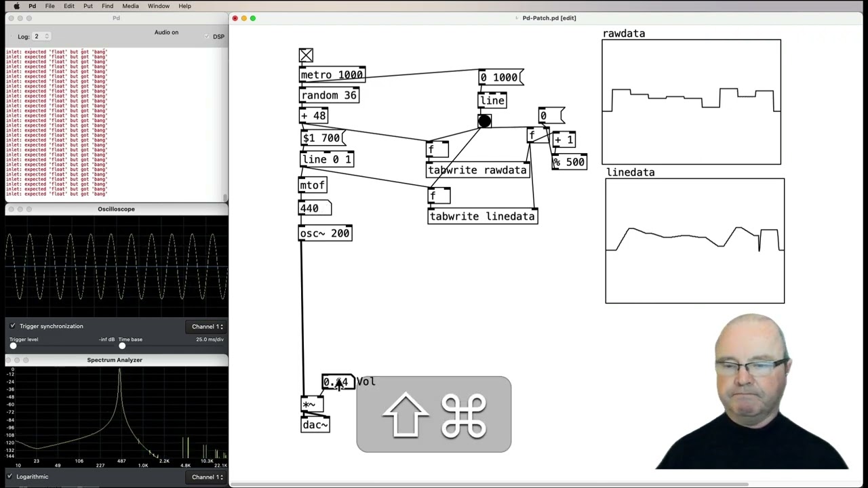Toggle Trigger synchronization checkbox
The width and height of the screenshot is (868, 488).
tap(12, 326)
